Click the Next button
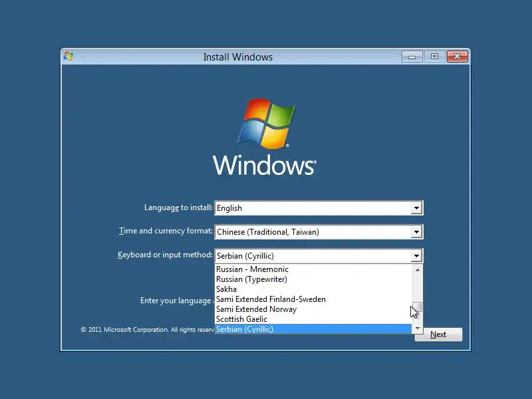The width and height of the screenshot is (532, 399). pos(438,334)
